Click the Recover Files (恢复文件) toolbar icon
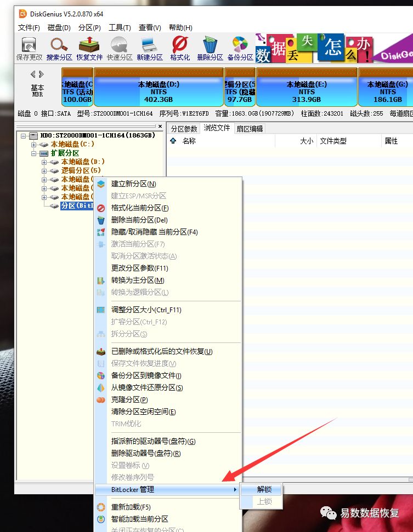This screenshot has height=532, width=413. coord(89,49)
